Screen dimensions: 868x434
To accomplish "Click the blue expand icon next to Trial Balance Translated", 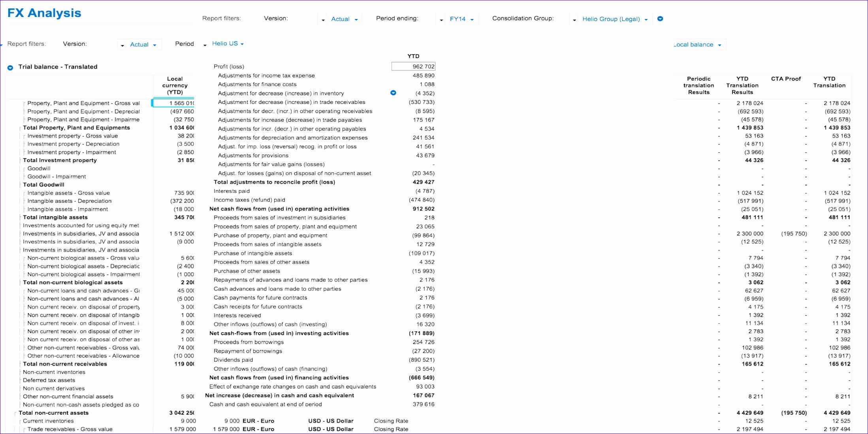I will coord(10,66).
